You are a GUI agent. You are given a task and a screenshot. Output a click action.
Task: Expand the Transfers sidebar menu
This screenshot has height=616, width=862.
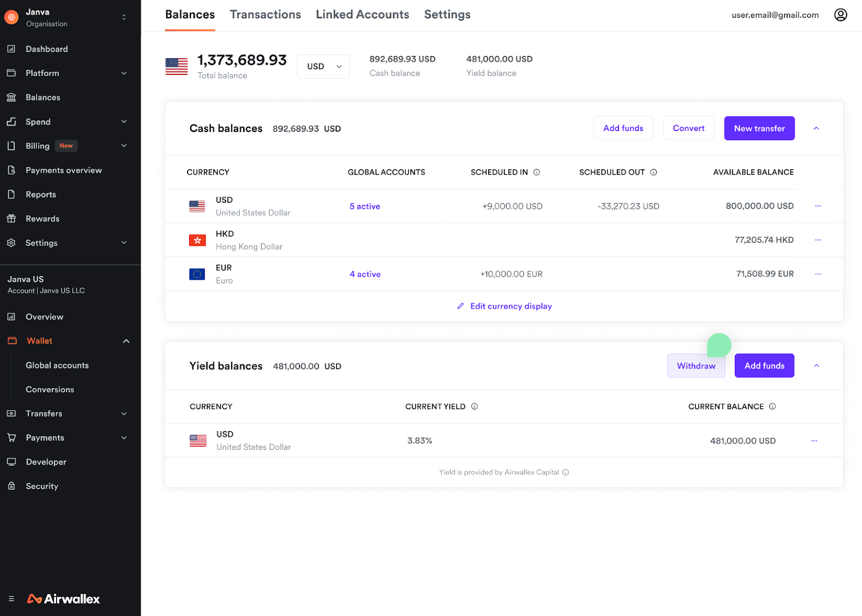click(124, 414)
